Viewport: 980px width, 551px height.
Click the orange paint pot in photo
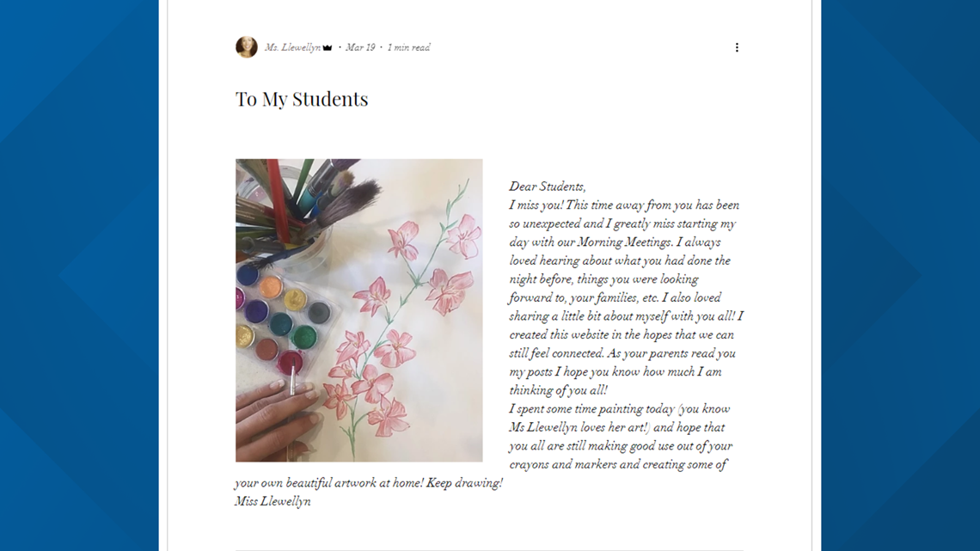point(271,287)
